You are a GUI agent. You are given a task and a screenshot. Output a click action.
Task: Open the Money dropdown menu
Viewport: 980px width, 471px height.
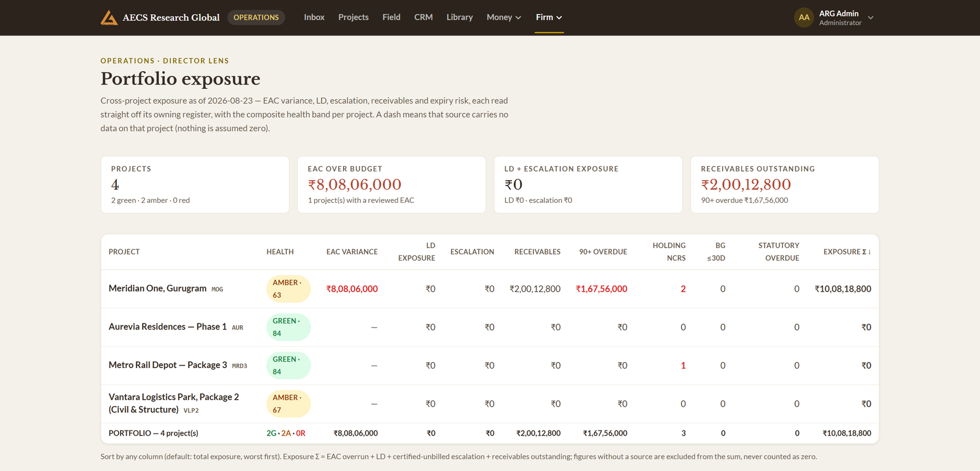[x=504, y=17]
